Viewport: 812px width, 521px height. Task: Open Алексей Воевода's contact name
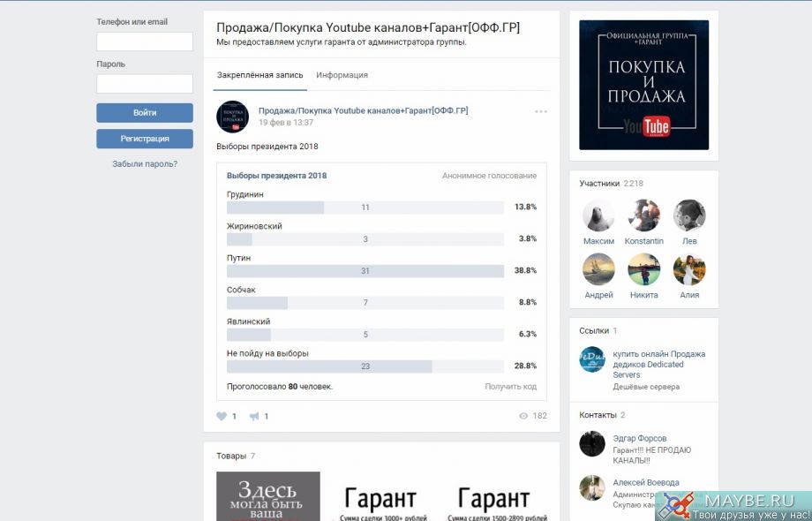646,482
